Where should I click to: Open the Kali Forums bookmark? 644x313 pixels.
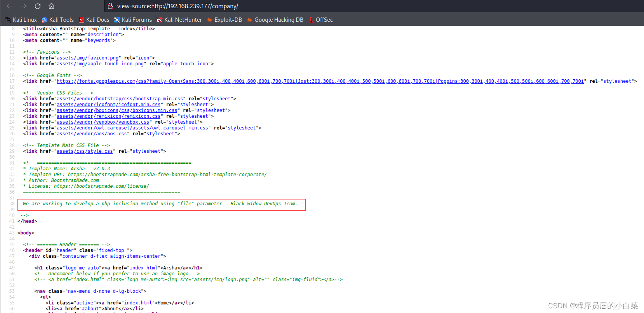click(x=133, y=20)
